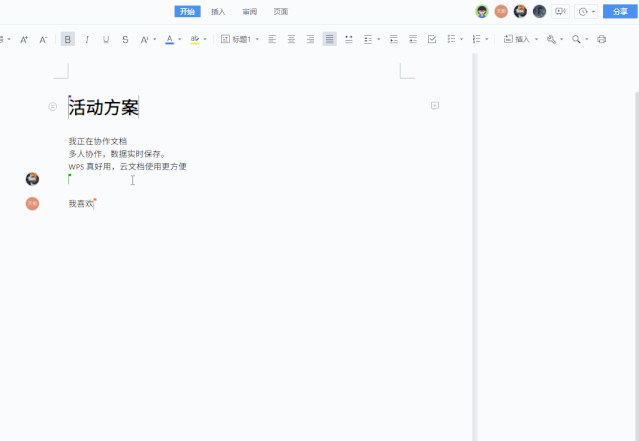Viewport: 639px width, 441px height.
Task: Click comment icon beside title
Action: coord(435,106)
